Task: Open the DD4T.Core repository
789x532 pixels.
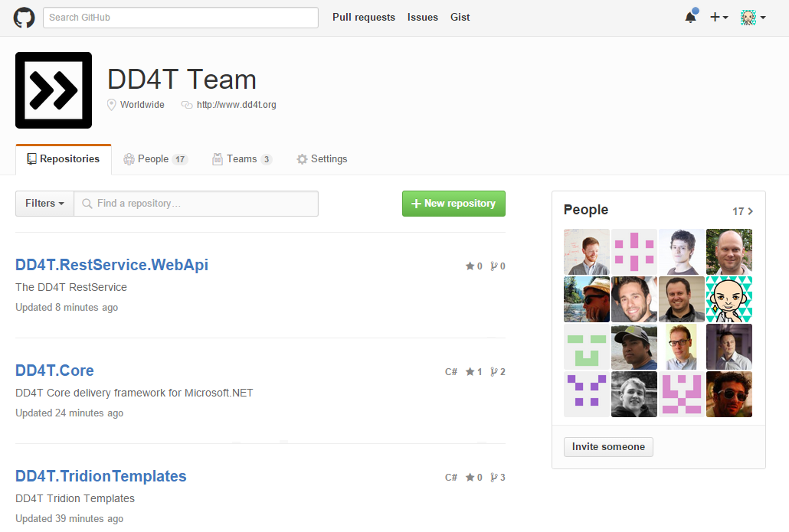Action: 54,370
